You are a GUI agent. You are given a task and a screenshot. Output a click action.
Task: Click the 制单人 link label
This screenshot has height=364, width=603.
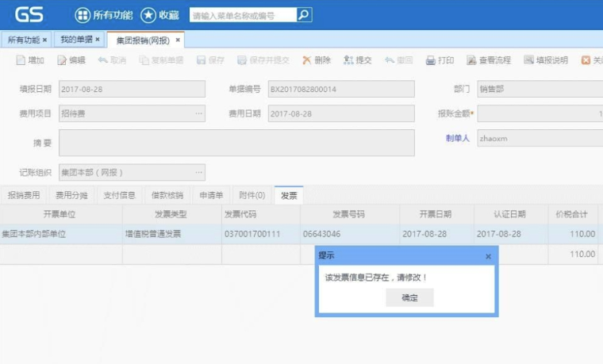pos(458,138)
